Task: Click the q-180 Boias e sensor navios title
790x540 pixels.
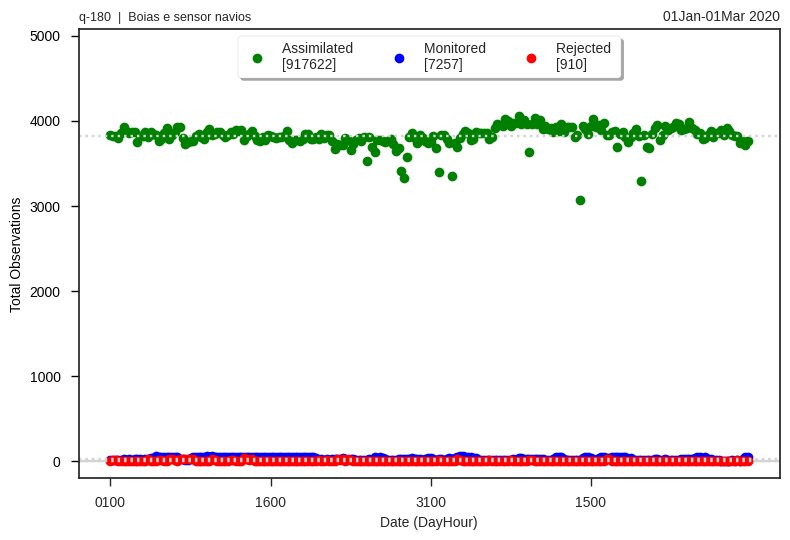Action: pos(165,17)
